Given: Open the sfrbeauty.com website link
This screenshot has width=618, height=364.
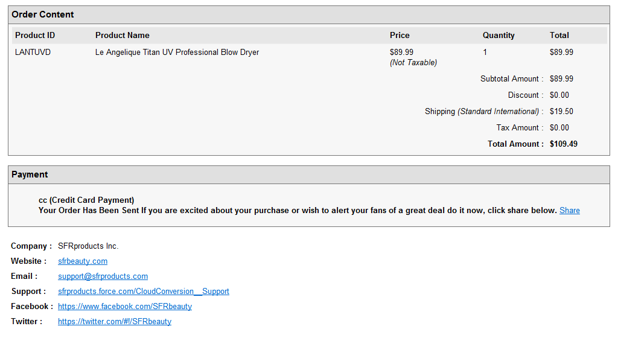Looking at the screenshot, I should 83,261.
